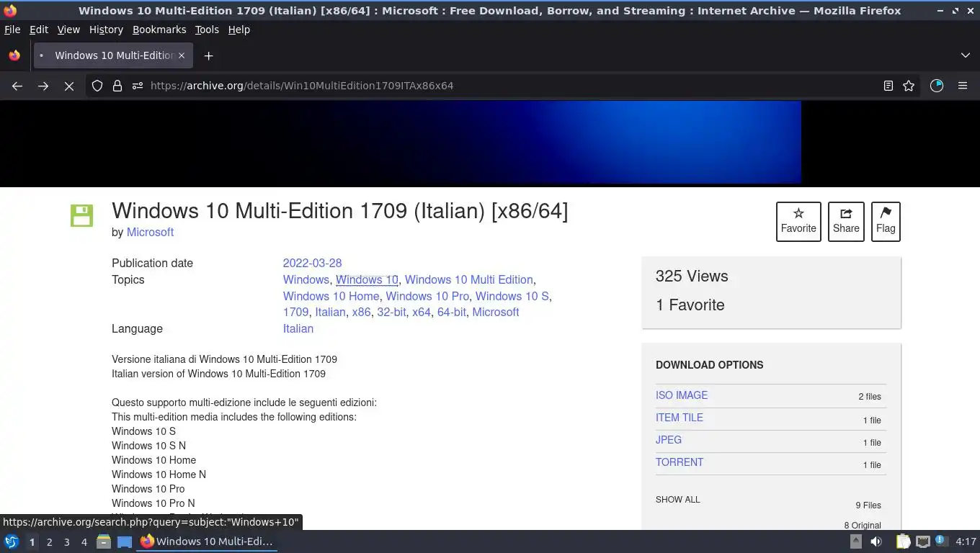
Task: Open a new browser tab
Action: click(208, 55)
